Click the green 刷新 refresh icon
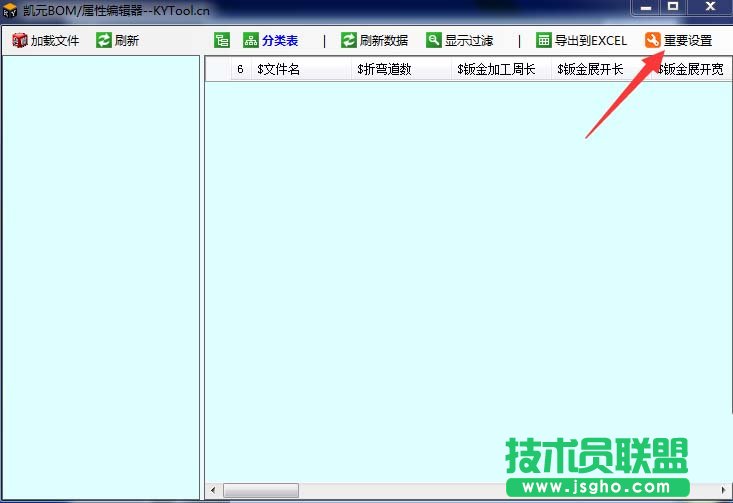Screen dimensions: 733x503 click(x=104, y=40)
